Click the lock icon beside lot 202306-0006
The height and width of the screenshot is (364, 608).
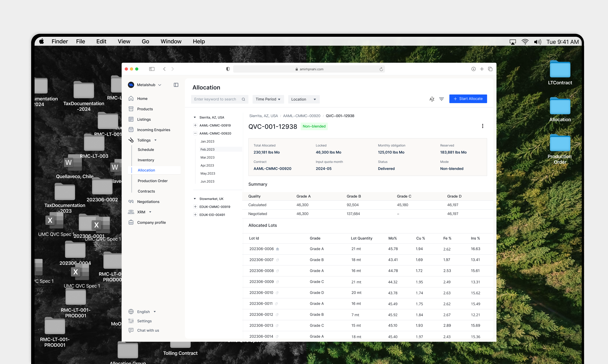click(x=277, y=249)
